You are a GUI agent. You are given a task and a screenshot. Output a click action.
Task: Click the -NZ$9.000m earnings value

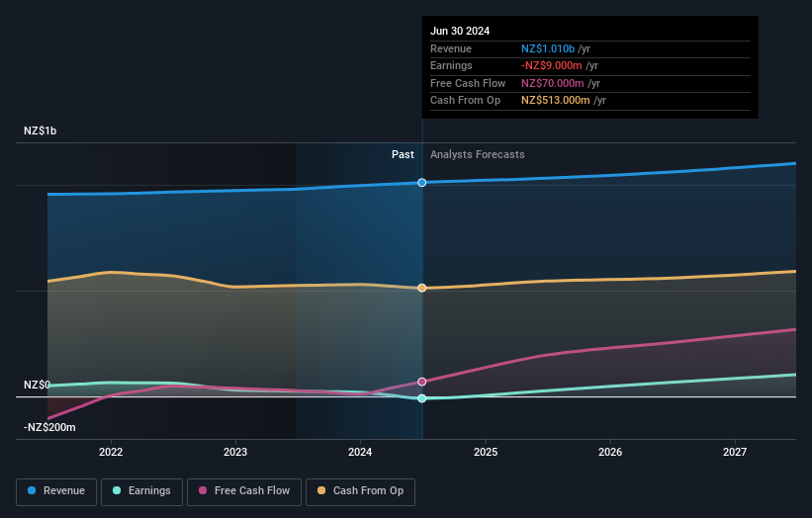pyautogui.click(x=552, y=65)
